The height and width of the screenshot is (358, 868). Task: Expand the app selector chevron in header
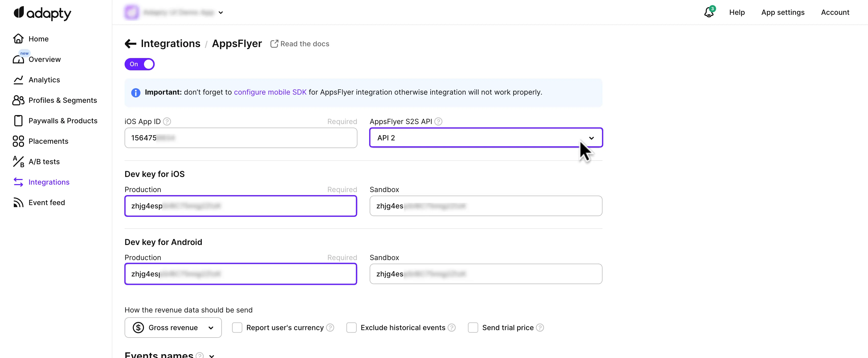[221, 13]
